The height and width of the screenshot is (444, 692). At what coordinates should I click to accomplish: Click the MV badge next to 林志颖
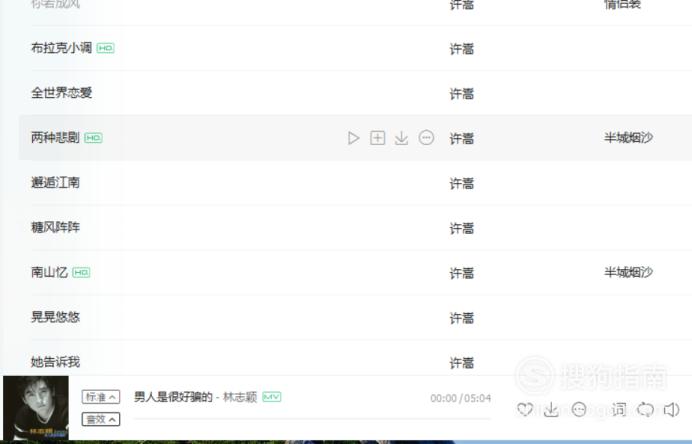(x=271, y=397)
